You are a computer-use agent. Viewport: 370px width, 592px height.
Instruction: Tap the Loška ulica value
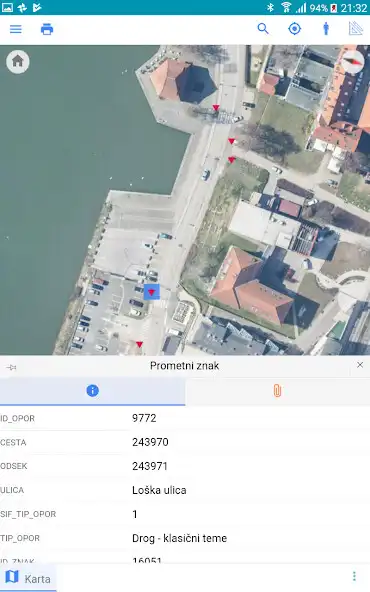[x=159, y=490]
